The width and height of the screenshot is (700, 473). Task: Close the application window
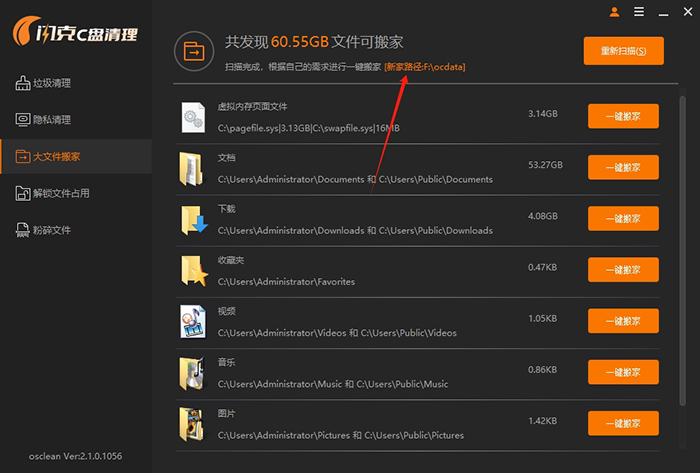688,12
